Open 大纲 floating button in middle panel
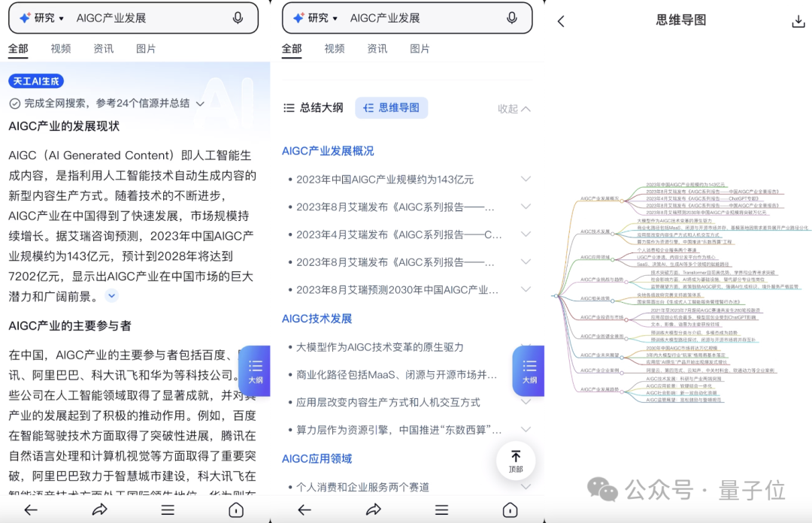Image resolution: width=812 pixels, height=523 pixels. click(x=529, y=371)
